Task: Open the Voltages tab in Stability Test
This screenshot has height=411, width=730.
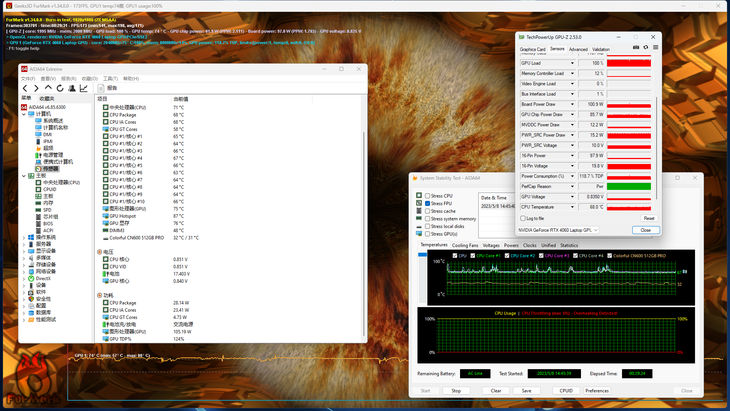Action: point(491,245)
